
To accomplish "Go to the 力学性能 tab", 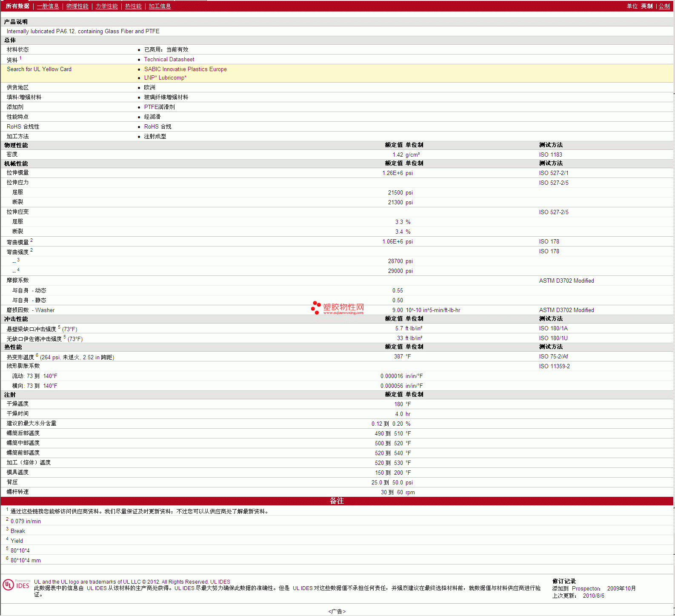I will [106, 6].
